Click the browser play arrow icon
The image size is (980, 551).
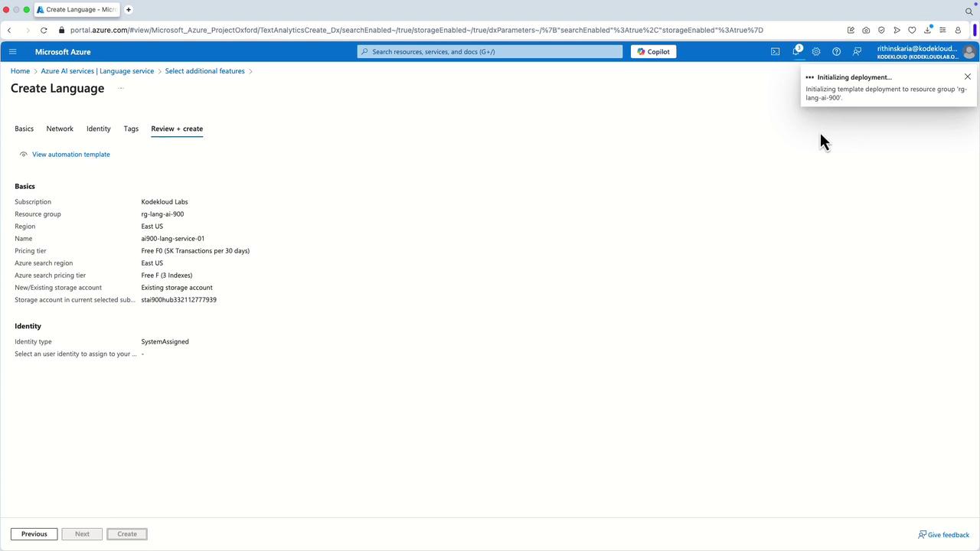coord(897,31)
